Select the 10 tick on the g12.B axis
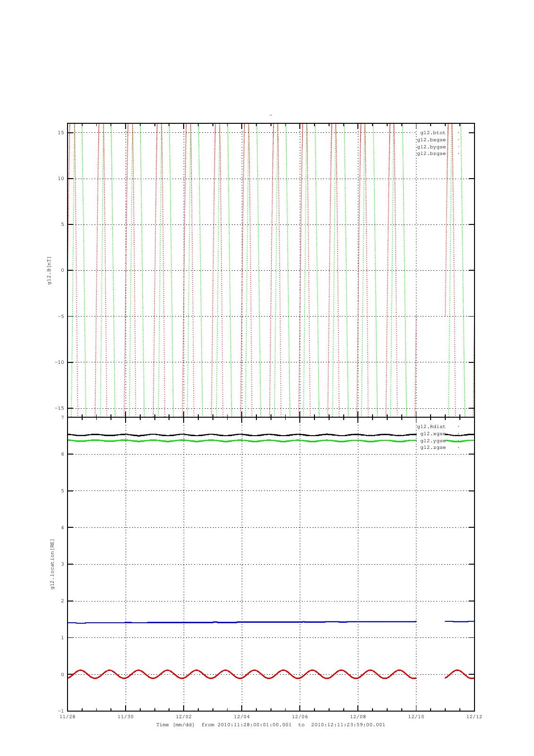Image resolution: width=534 pixels, height=756 pixels. click(x=61, y=179)
